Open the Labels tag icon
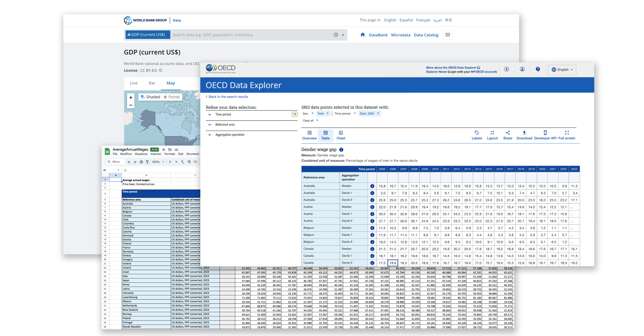The height and width of the screenshot is (336, 644). (x=477, y=133)
